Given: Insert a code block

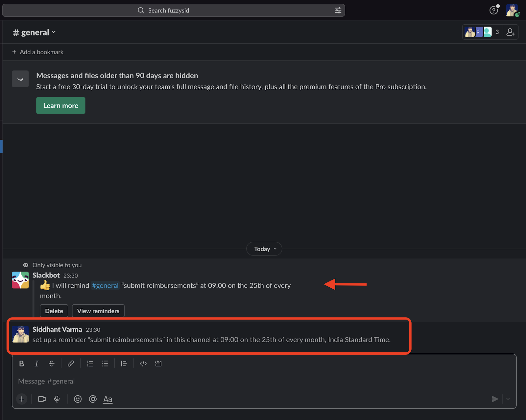Looking at the screenshot, I should 158,364.
